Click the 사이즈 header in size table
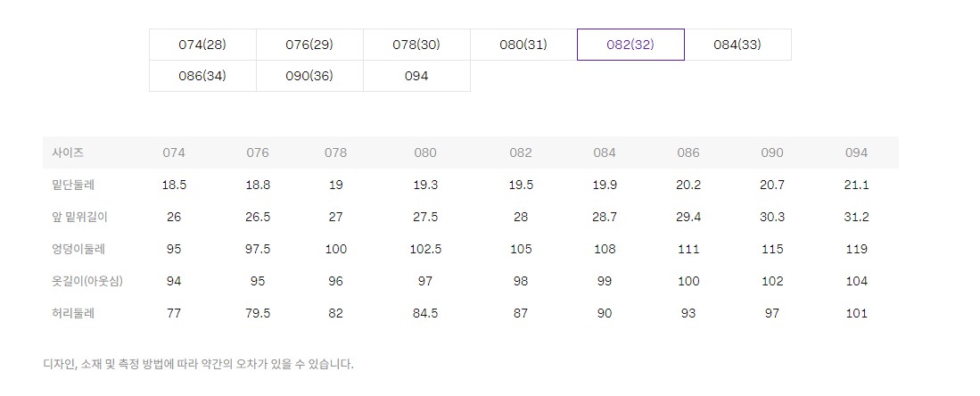Viewport: 980px width, 396px height. pos(69,153)
